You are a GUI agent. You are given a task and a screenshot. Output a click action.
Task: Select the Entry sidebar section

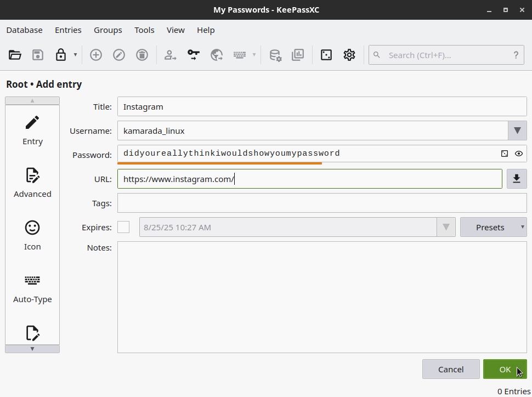(x=32, y=131)
